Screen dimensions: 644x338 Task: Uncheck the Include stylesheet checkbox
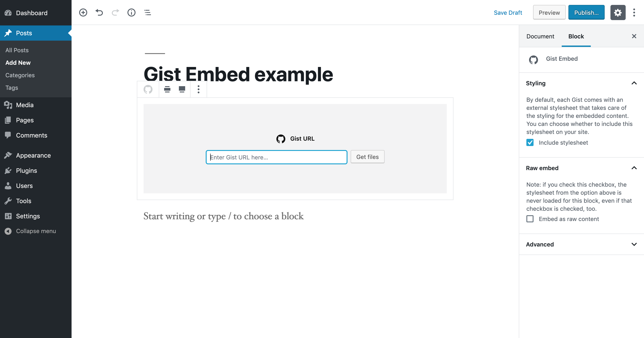click(530, 142)
